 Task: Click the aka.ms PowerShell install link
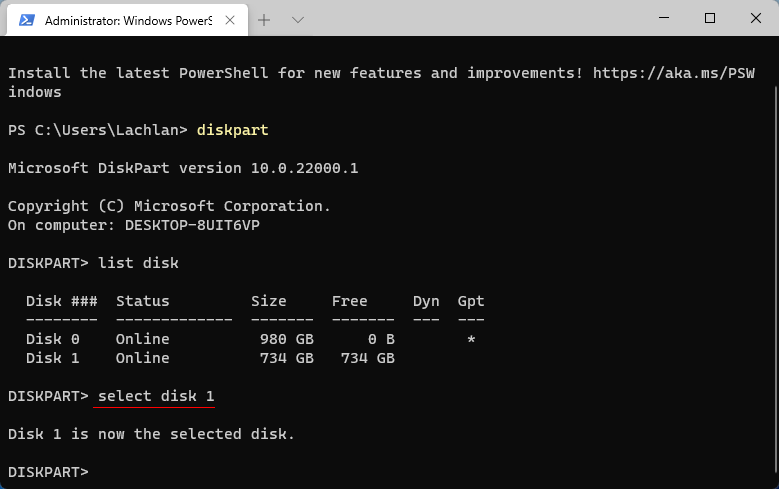point(682,73)
